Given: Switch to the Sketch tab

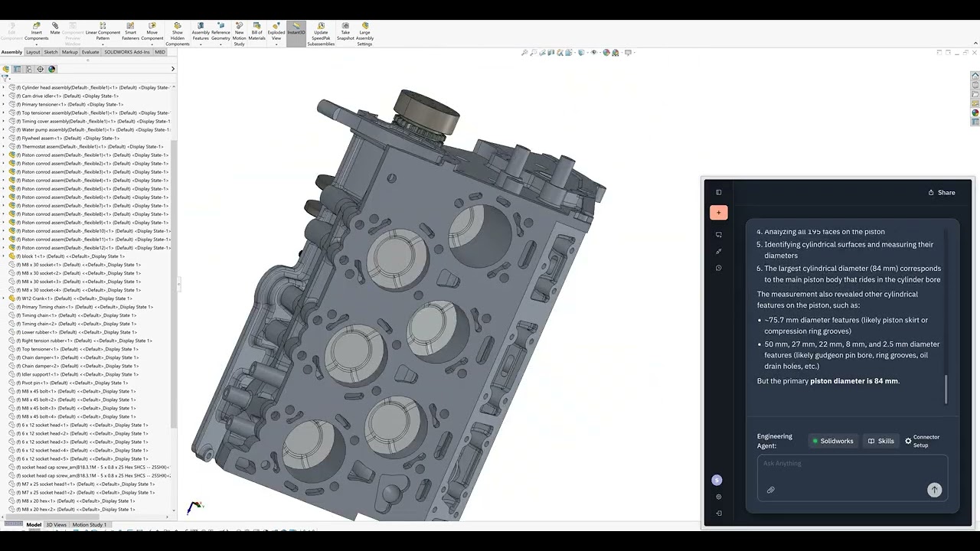Looking at the screenshot, I should pyautogui.click(x=51, y=52).
